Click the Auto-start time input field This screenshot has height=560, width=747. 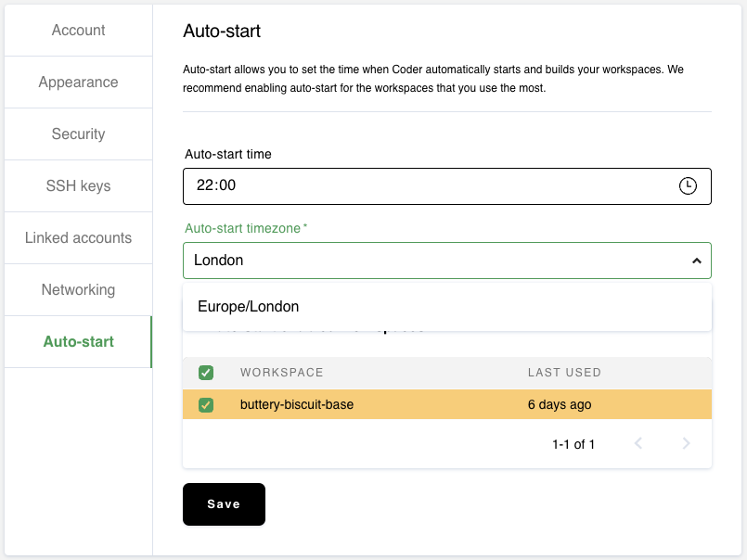pyautogui.click(x=427, y=185)
